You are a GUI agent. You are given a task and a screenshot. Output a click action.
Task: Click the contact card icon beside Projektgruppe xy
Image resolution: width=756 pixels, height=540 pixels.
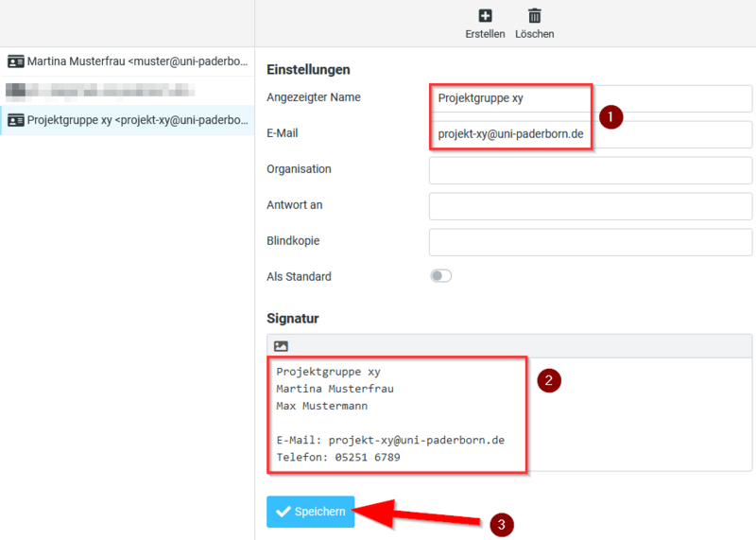click(x=15, y=120)
